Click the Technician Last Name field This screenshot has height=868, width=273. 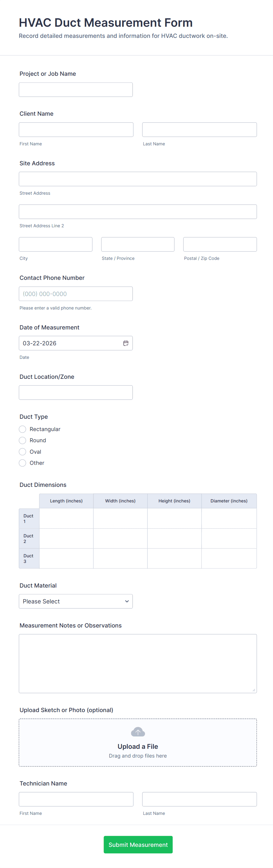(199, 799)
